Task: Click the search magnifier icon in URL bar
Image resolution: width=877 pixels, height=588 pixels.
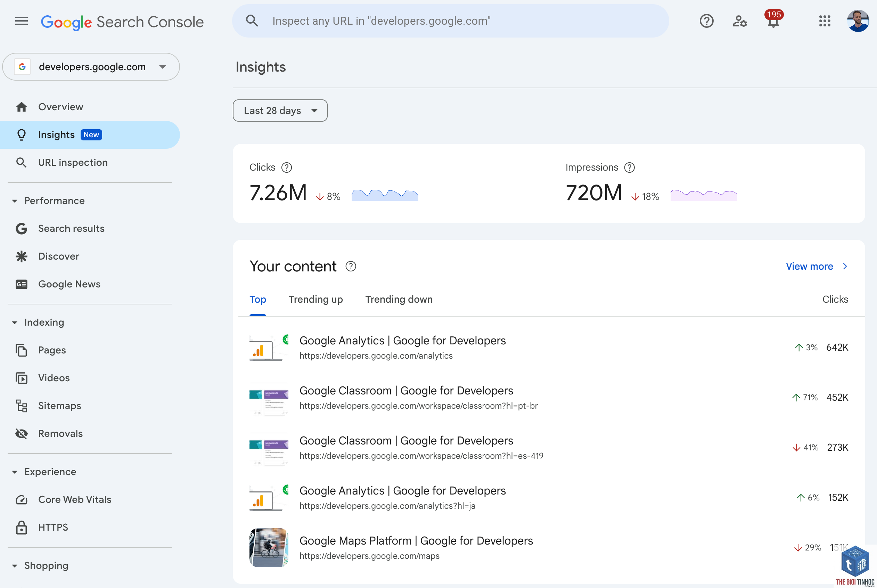Action: click(x=252, y=21)
